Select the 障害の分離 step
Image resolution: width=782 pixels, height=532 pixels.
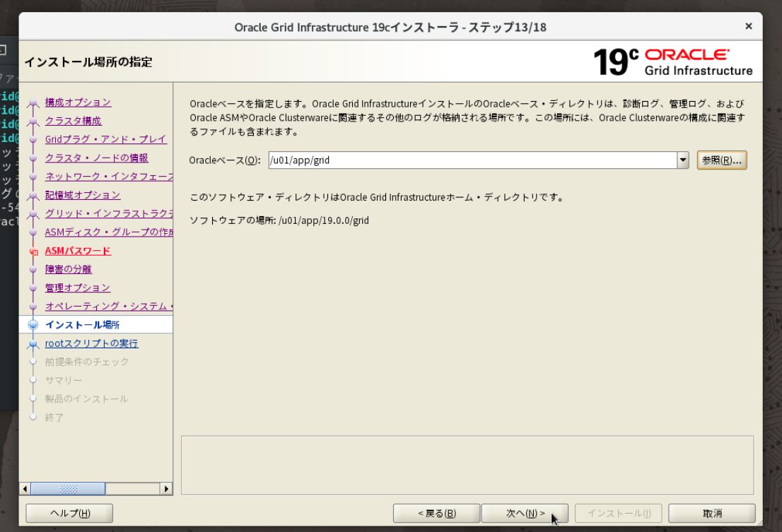pos(69,269)
